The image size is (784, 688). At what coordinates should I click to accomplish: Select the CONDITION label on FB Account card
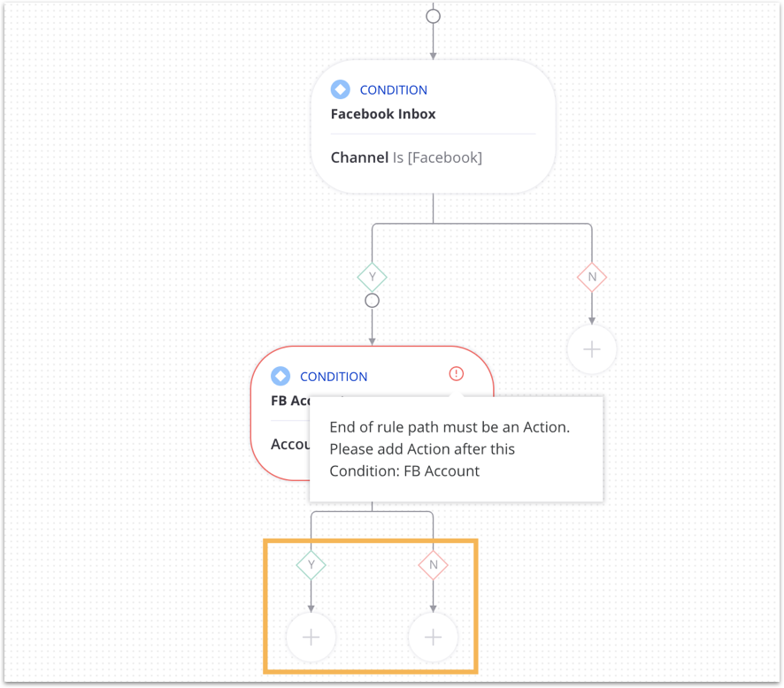click(334, 377)
